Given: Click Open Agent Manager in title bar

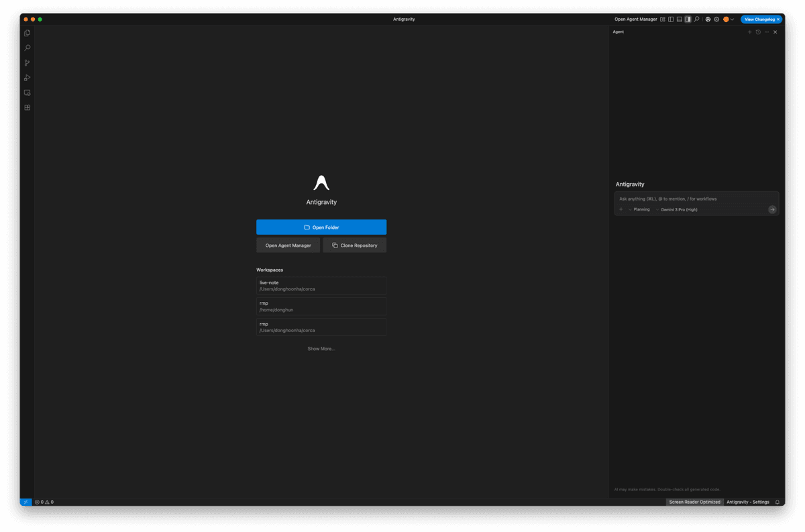Looking at the screenshot, I should point(635,19).
